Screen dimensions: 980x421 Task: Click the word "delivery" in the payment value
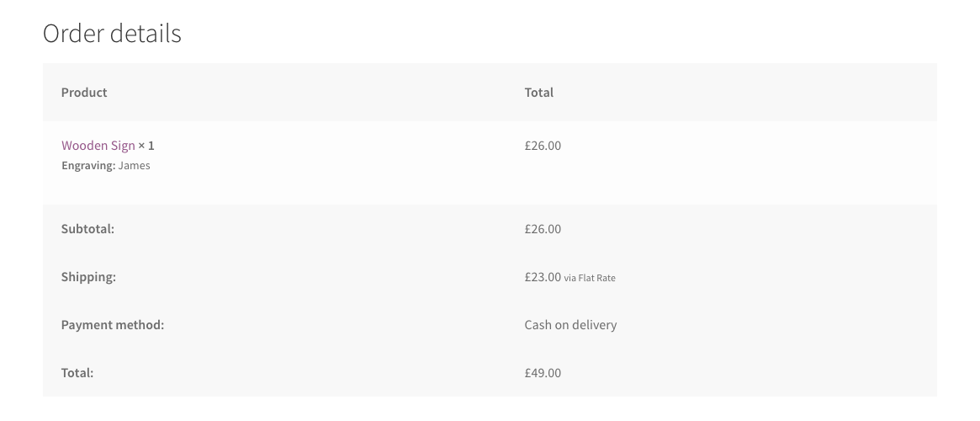point(594,325)
